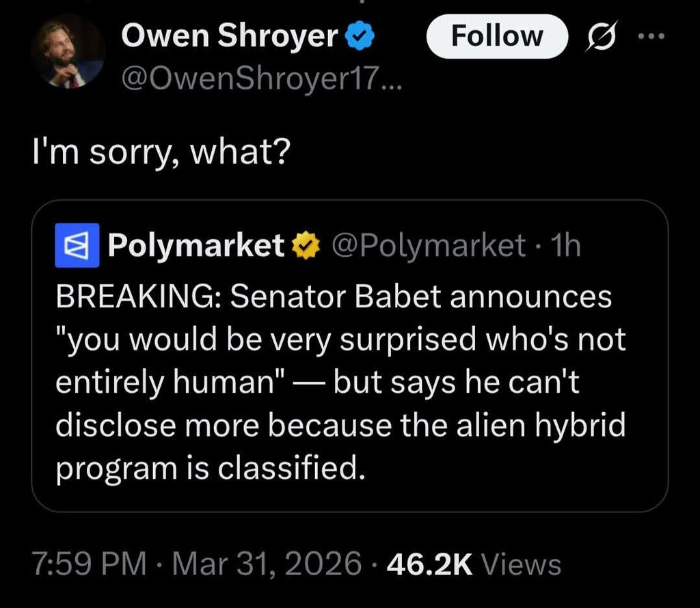Click the "program is classified." closing line

coord(207,468)
